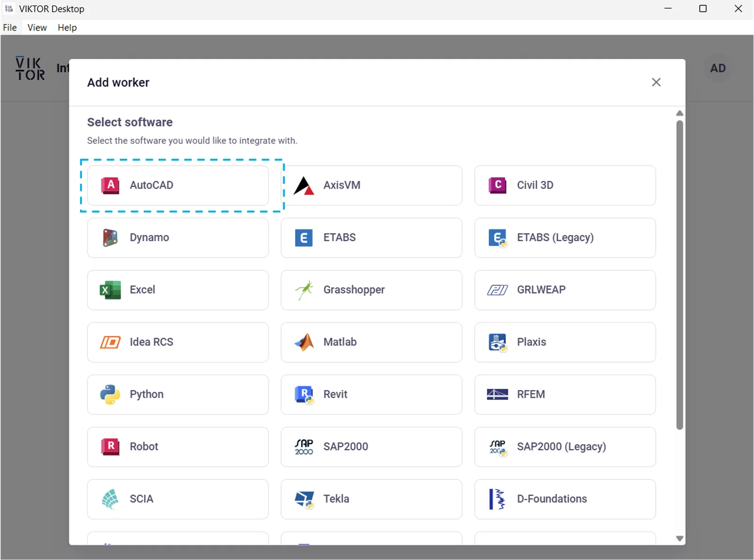Pick the GRLWEAP label text
754x560 pixels.
pos(541,290)
